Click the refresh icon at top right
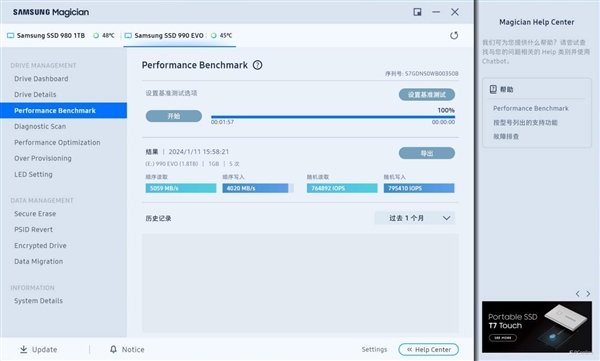The width and height of the screenshot is (600, 361). point(454,36)
